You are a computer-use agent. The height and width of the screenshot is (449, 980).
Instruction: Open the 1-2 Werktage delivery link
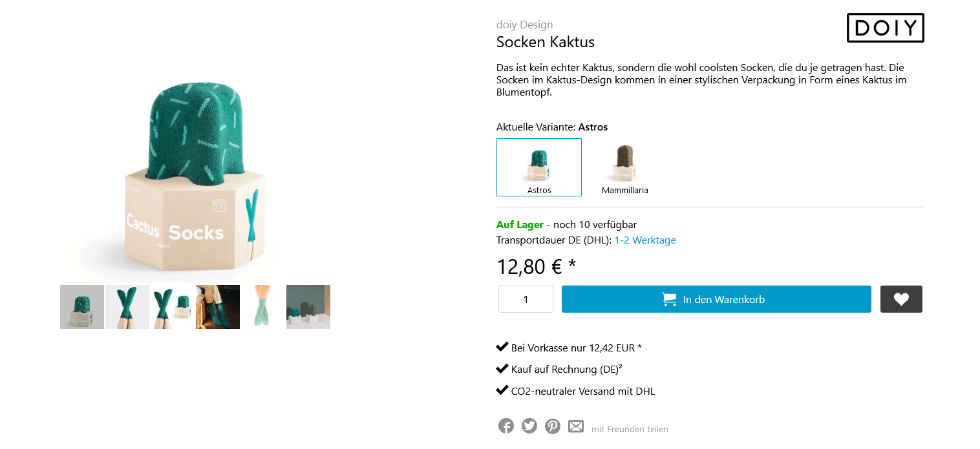click(x=645, y=240)
